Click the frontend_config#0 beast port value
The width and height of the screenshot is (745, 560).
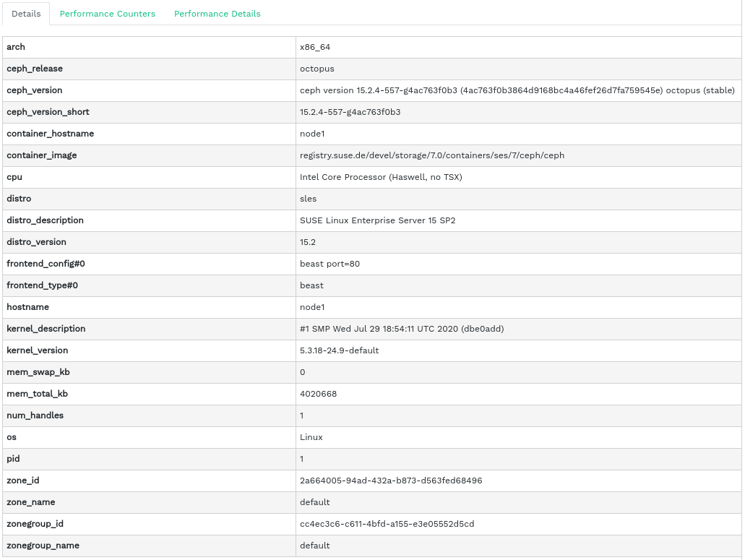coord(330,264)
